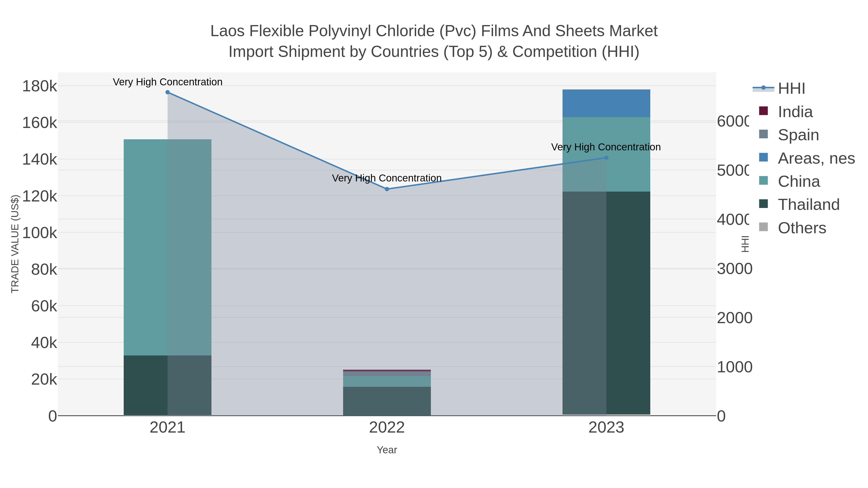The width and height of the screenshot is (868, 488).
Task: Click the 100k y-axis tick label
Action: coord(40,233)
